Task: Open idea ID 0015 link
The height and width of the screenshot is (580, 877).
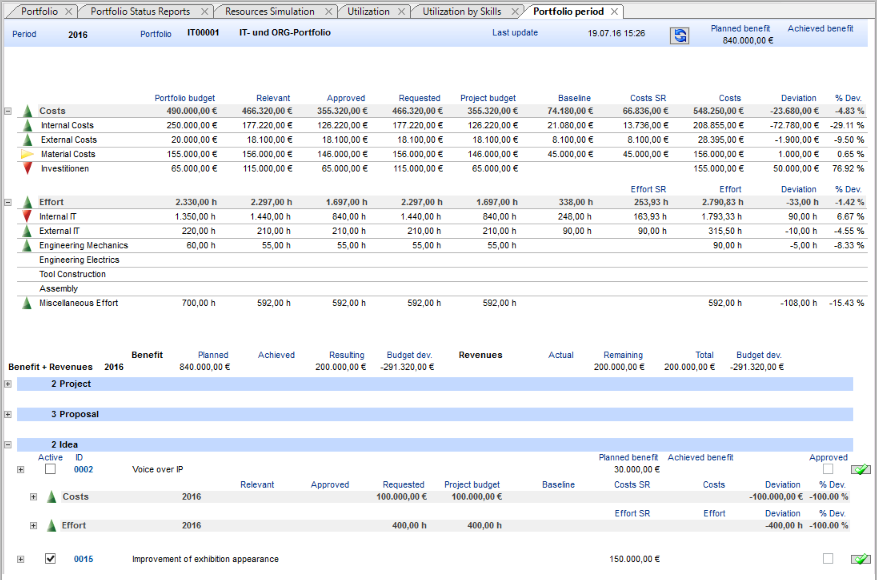Action: [x=83, y=559]
